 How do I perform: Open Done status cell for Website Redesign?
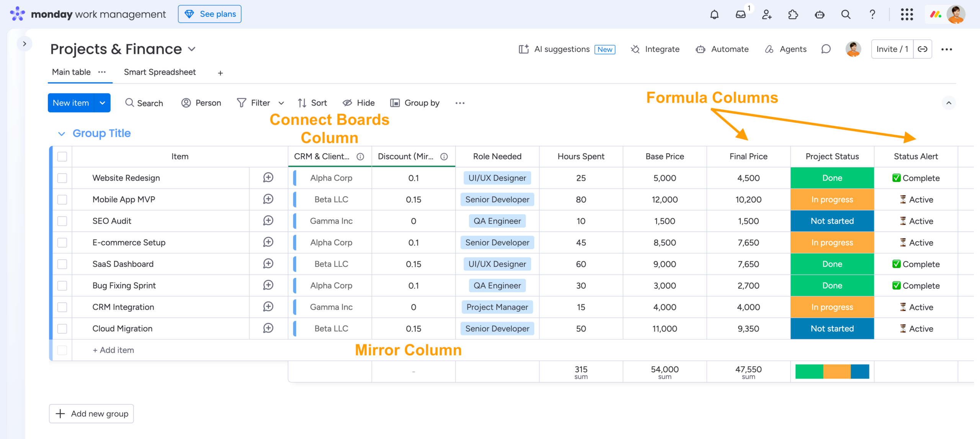[832, 178]
